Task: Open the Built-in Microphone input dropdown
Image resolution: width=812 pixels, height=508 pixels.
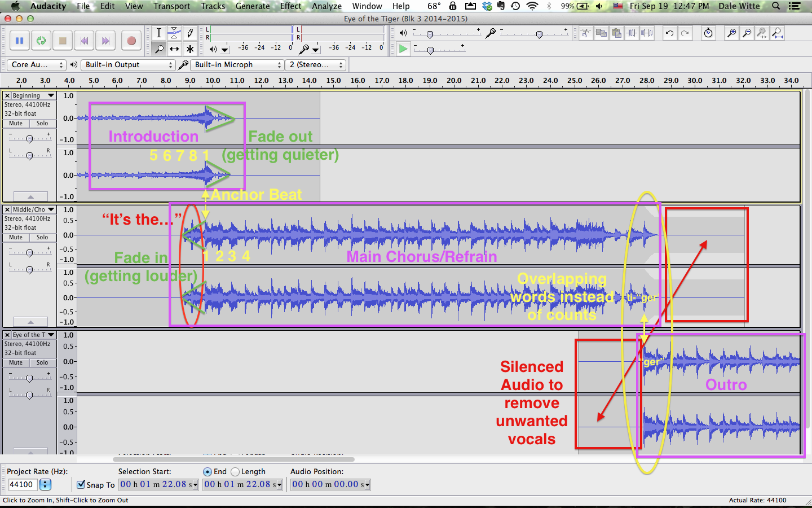Action: (237, 65)
